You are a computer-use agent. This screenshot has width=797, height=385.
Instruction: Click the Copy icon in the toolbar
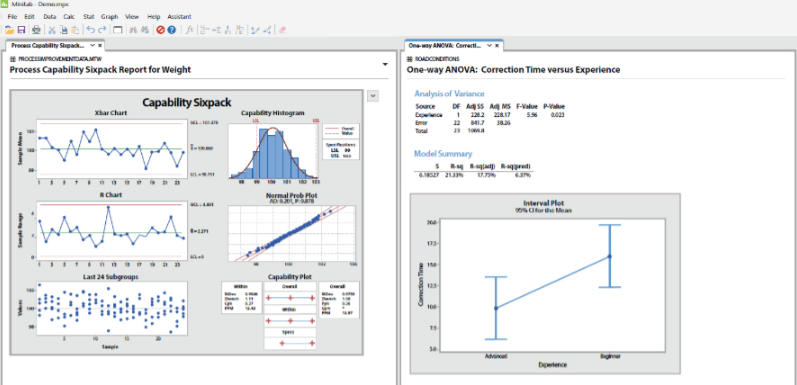pyautogui.click(x=64, y=30)
